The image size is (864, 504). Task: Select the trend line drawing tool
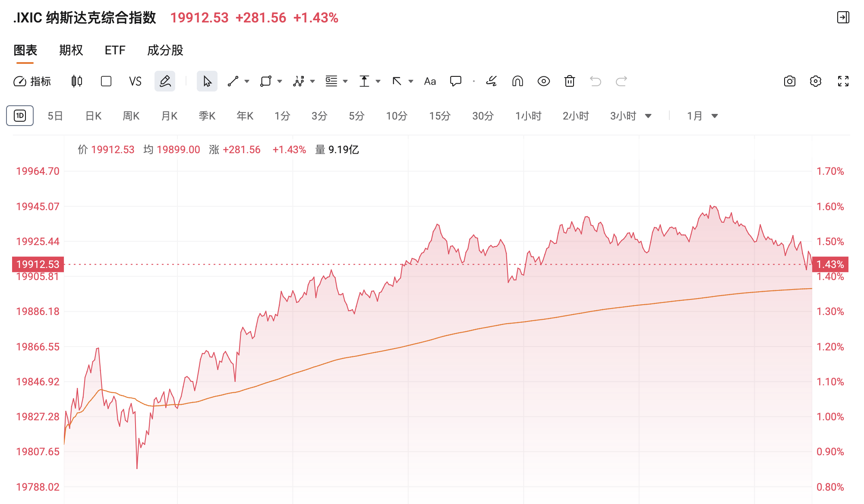[x=233, y=81]
